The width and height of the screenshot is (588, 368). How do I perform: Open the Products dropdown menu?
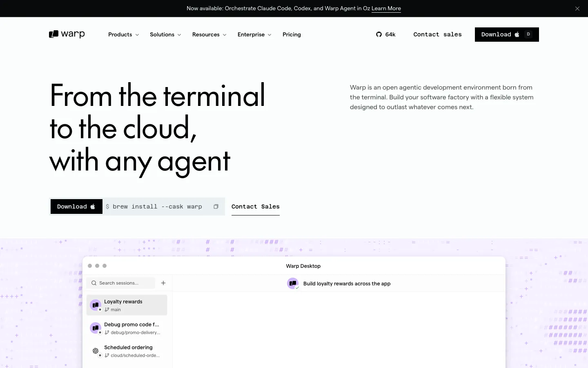pyautogui.click(x=124, y=35)
